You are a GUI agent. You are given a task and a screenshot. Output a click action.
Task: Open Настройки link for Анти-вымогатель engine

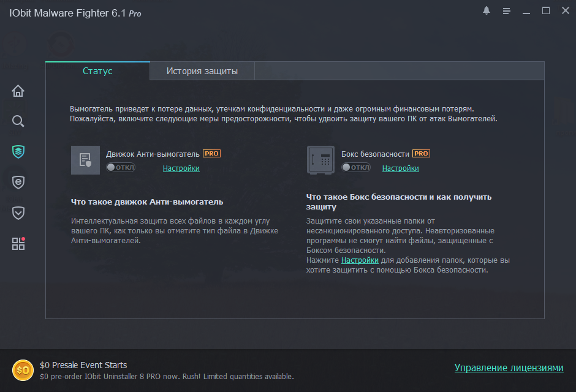[181, 168]
